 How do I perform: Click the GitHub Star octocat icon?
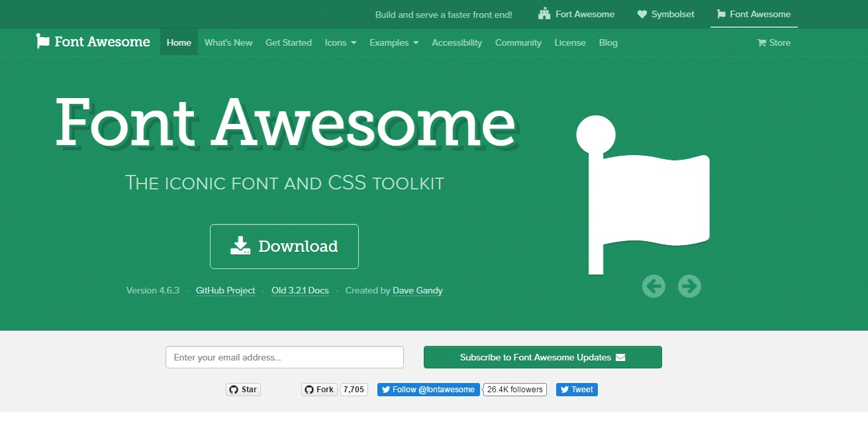tap(234, 390)
